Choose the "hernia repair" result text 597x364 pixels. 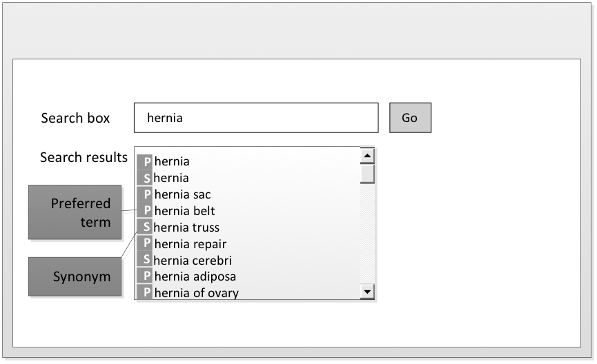pos(190,244)
